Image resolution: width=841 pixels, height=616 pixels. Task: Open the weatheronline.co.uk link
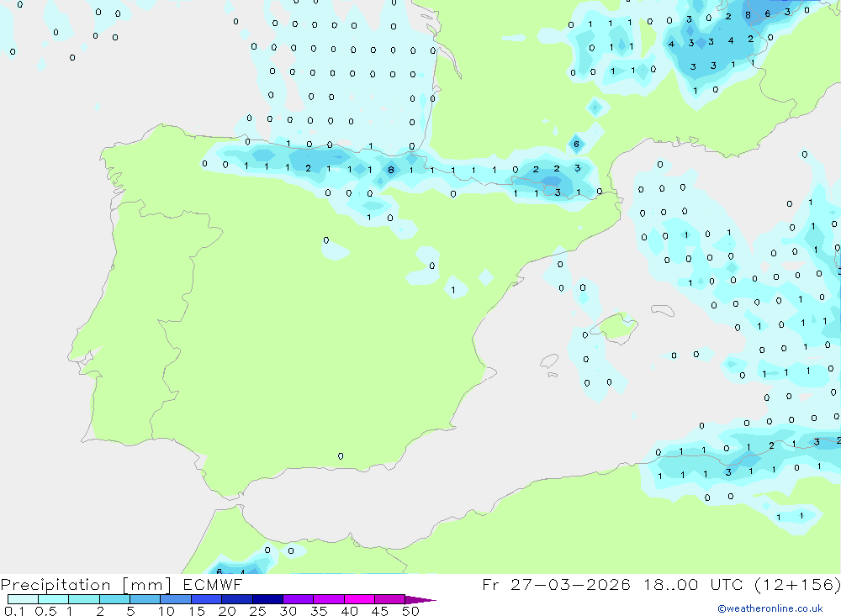coord(770,608)
